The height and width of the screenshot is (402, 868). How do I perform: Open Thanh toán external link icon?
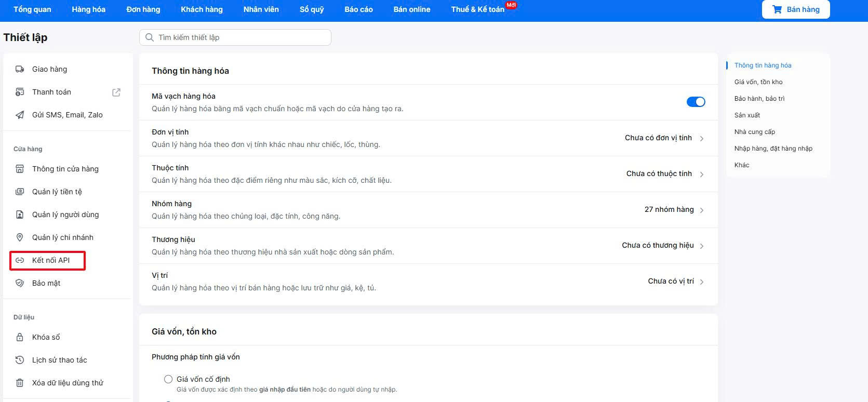pos(116,92)
